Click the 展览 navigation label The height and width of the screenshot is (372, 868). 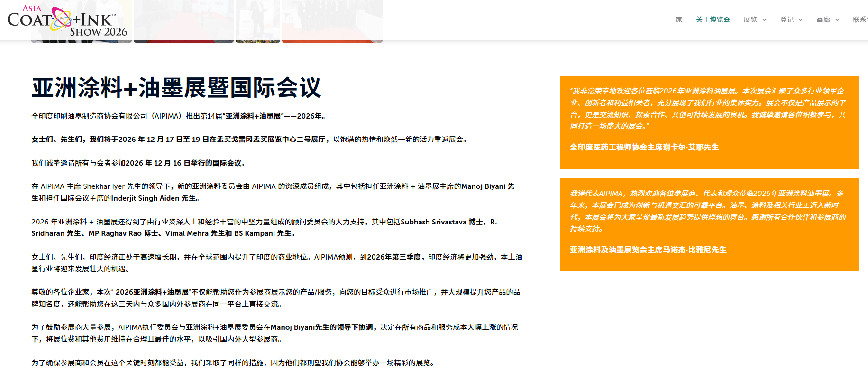pyautogui.click(x=750, y=19)
